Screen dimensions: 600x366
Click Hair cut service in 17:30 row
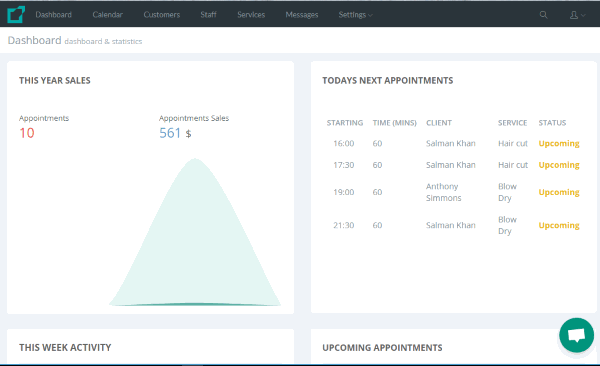[x=513, y=165]
